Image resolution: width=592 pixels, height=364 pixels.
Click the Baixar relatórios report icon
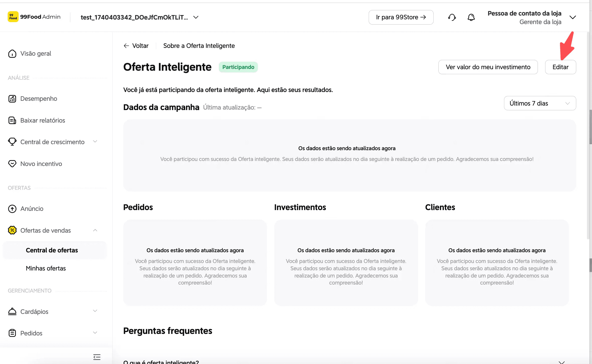pos(12,120)
